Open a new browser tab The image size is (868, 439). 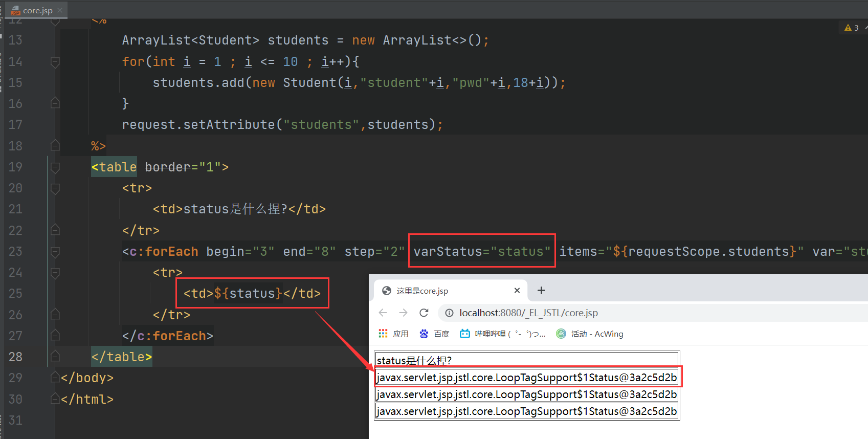coord(541,291)
